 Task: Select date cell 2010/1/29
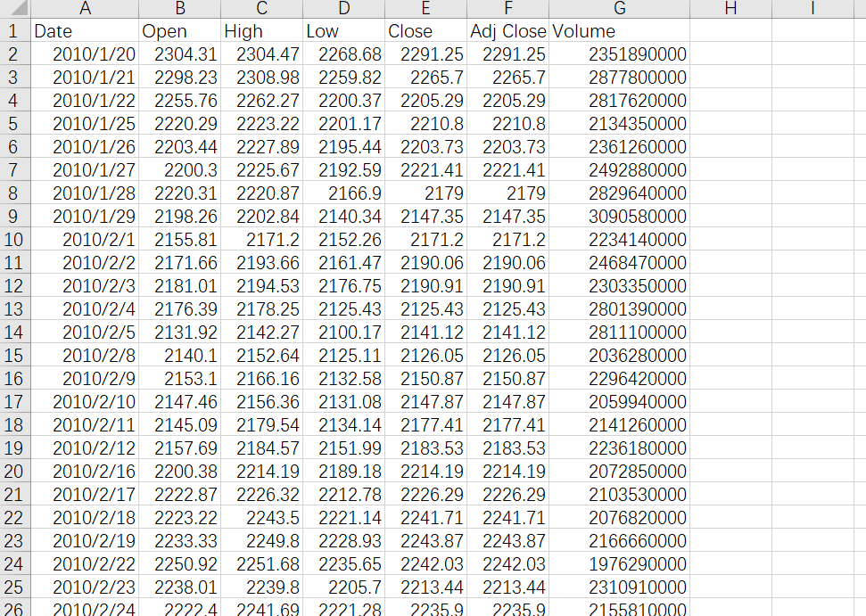(x=85, y=217)
